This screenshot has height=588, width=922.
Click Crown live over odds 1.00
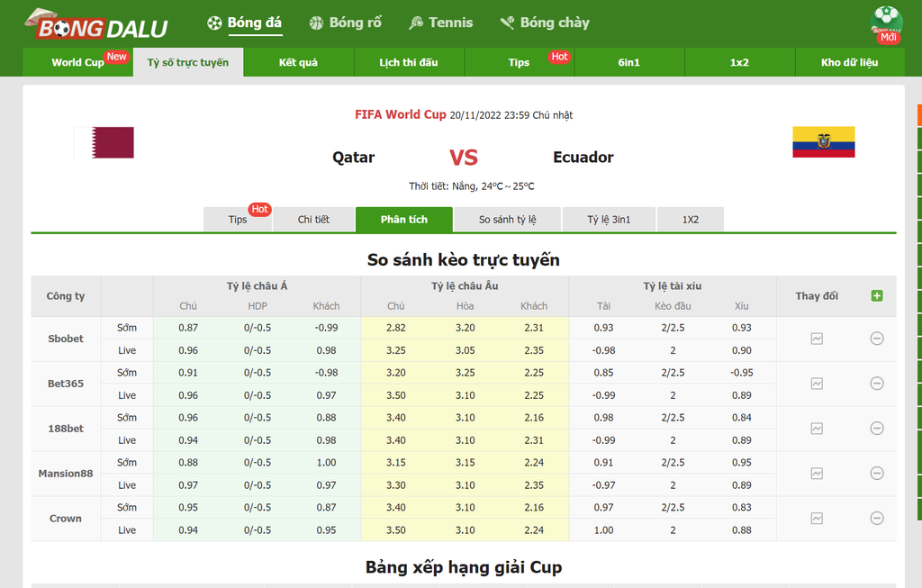tap(603, 530)
